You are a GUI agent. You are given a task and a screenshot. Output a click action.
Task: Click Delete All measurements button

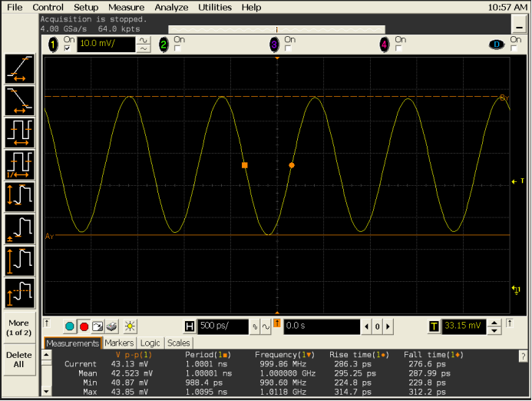pyautogui.click(x=19, y=360)
